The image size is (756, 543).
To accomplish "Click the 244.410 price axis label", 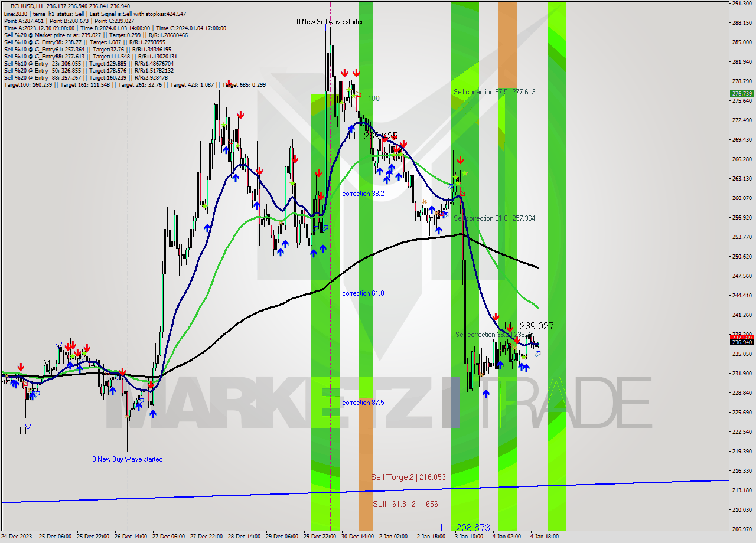I will [x=742, y=296].
